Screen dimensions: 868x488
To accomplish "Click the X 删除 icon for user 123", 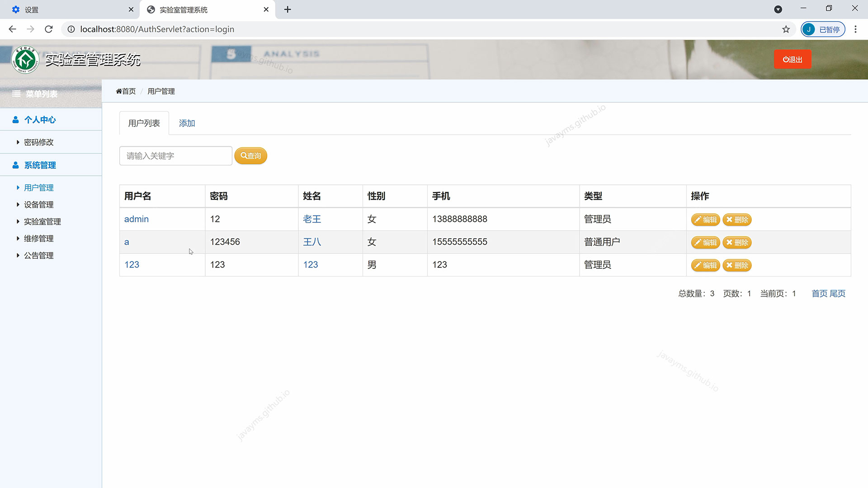I will point(729,265).
